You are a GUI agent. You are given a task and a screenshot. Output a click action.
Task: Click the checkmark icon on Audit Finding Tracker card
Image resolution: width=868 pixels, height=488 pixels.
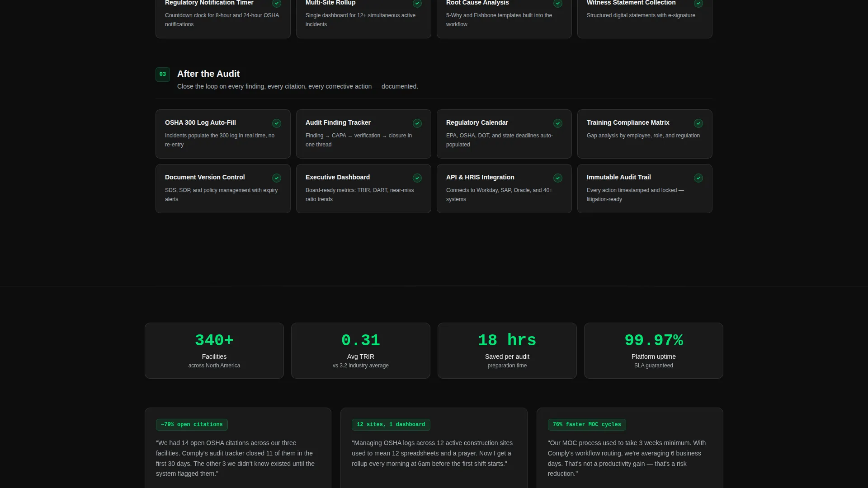[x=417, y=123]
